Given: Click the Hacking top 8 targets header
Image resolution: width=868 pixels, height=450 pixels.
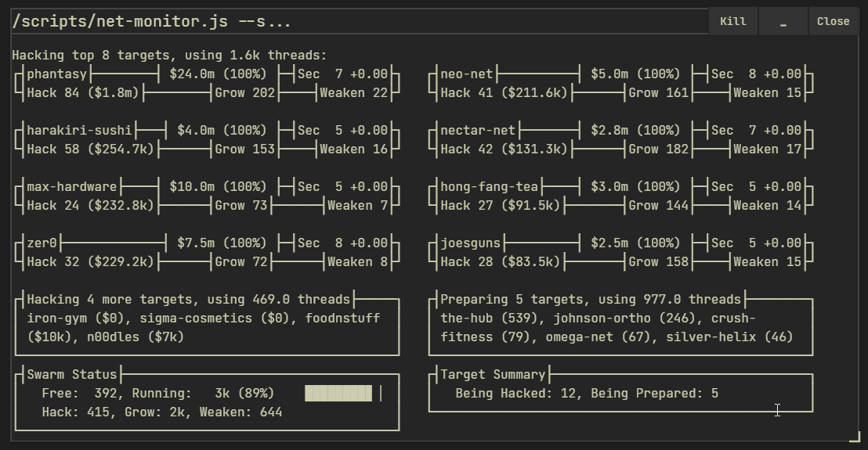Looking at the screenshot, I should click(169, 56).
